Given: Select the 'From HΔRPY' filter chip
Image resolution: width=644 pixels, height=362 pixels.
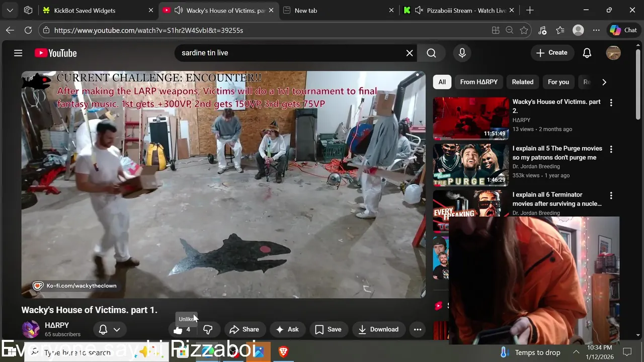Looking at the screenshot, I should [479, 82].
